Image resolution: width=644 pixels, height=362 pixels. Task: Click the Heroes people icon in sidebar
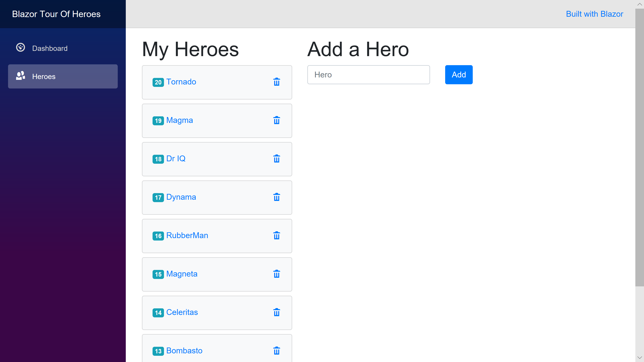21,76
